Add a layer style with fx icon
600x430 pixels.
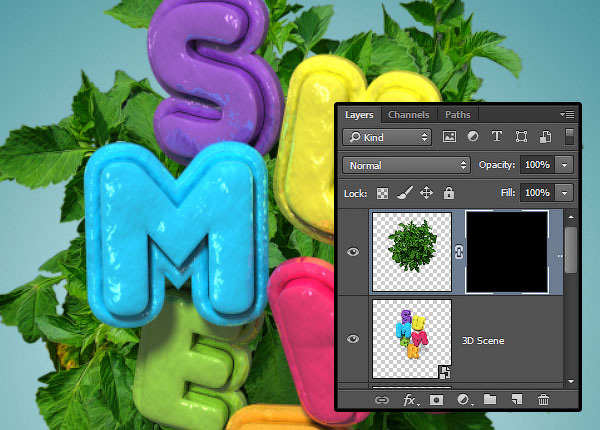410,400
